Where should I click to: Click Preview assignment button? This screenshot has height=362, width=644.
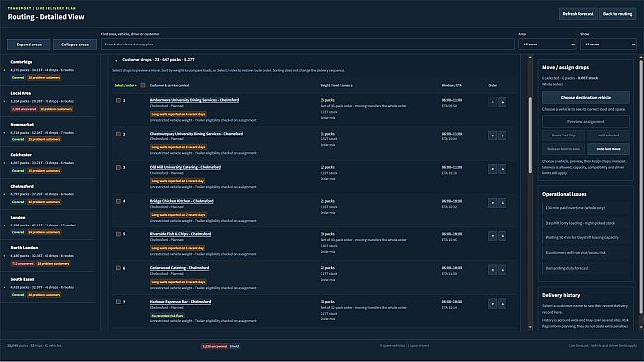pyautogui.click(x=586, y=122)
